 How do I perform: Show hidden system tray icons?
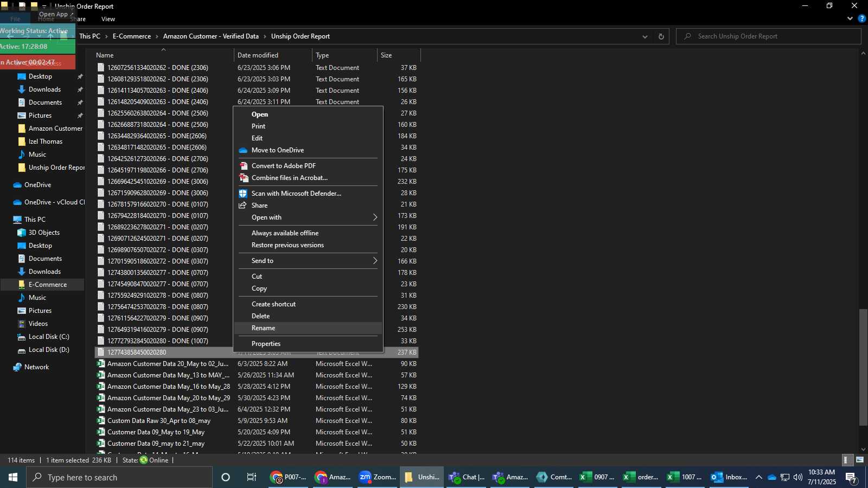pos(758,477)
